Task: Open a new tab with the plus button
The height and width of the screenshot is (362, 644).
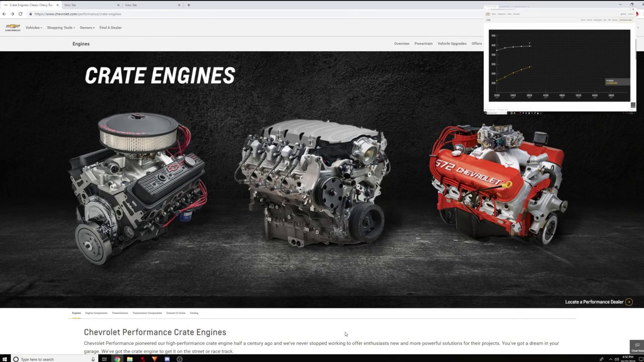Action: 189,5
